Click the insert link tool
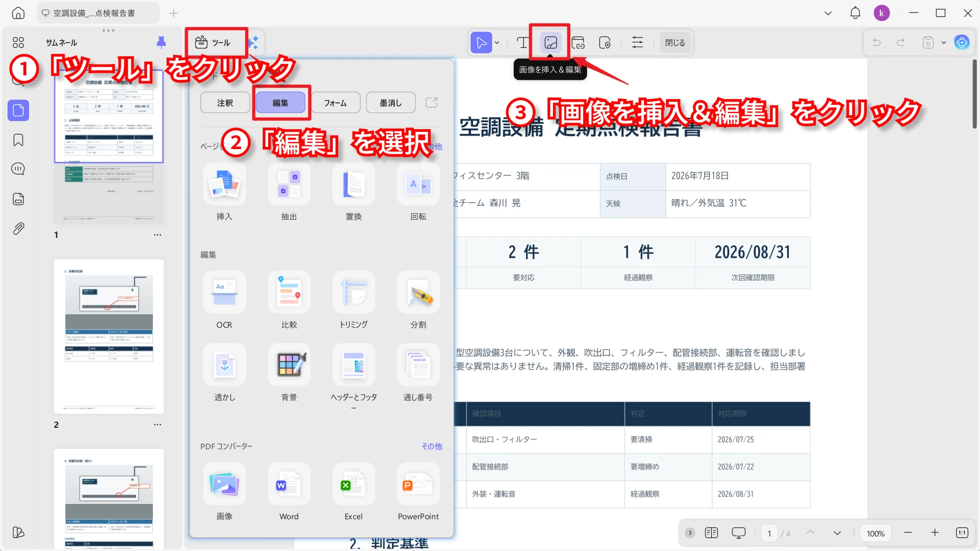The height and width of the screenshot is (551, 980). (x=578, y=43)
